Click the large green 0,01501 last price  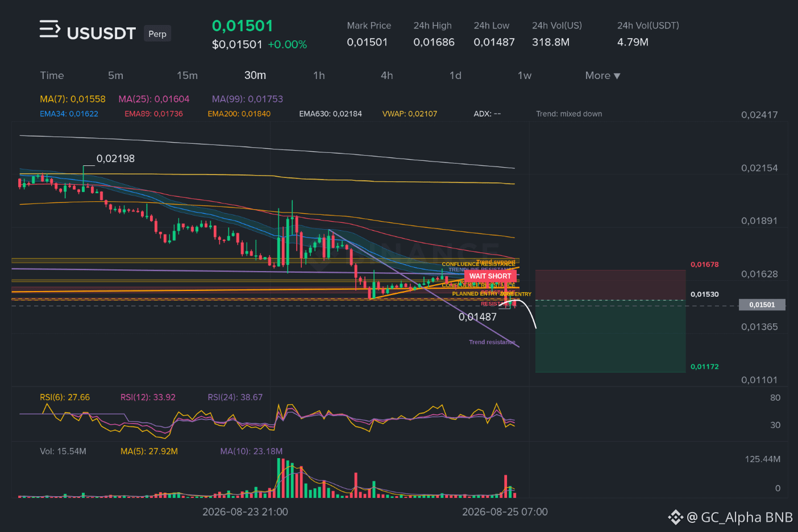tap(242, 26)
